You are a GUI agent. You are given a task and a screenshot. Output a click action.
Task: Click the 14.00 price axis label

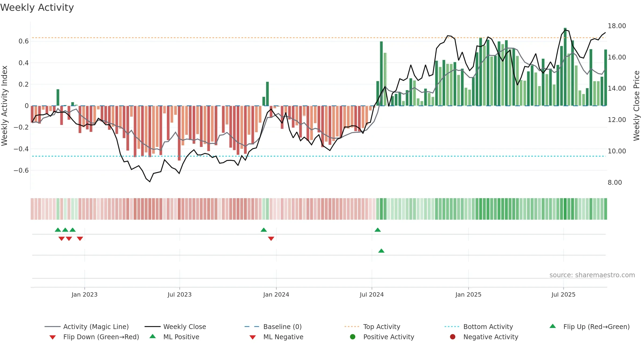(x=617, y=88)
